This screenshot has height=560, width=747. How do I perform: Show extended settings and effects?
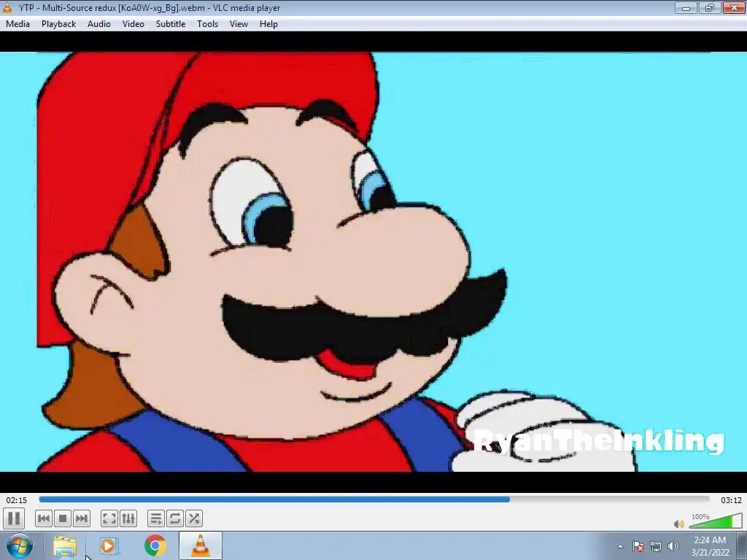[x=128, y=518]
